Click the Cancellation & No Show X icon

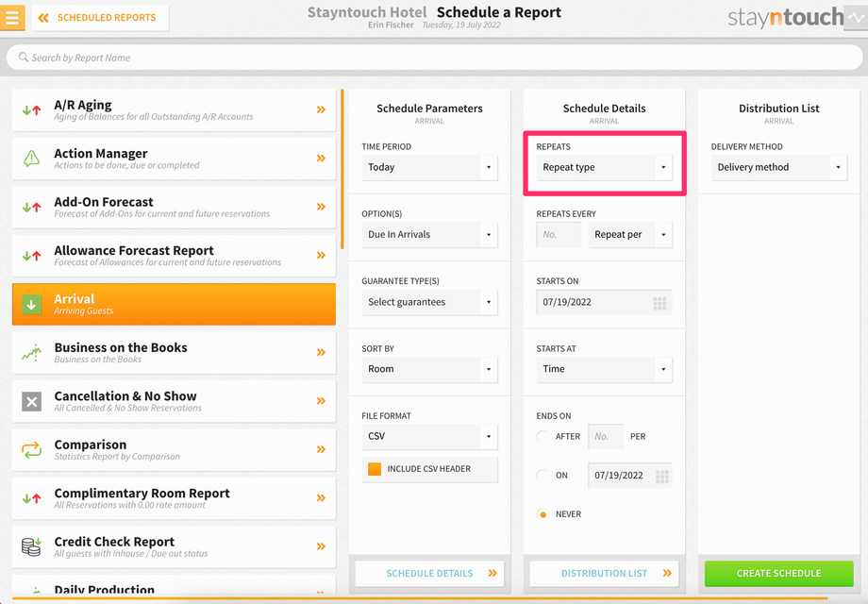(x=31, y=401)
